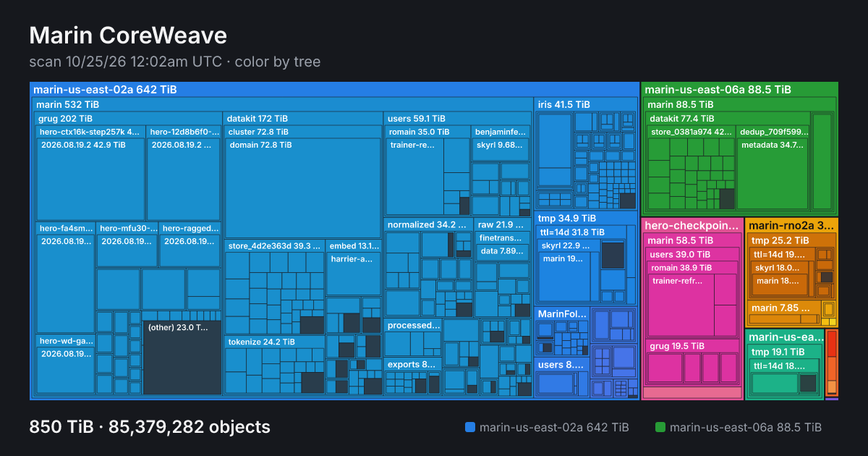Screen dimensions: 868x456
Task: Click the dark '(other) 23.0 T...' cell
Action: 182,358
